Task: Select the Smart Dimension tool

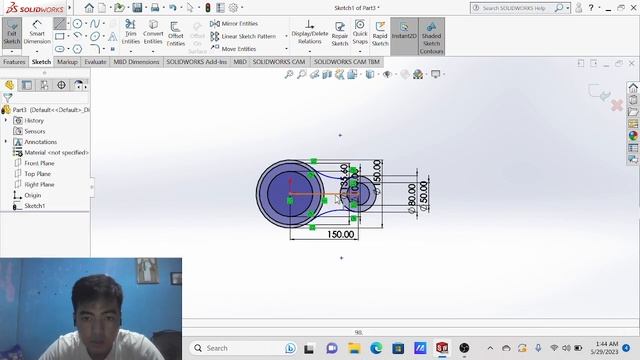Action: (x=37, y=32)
